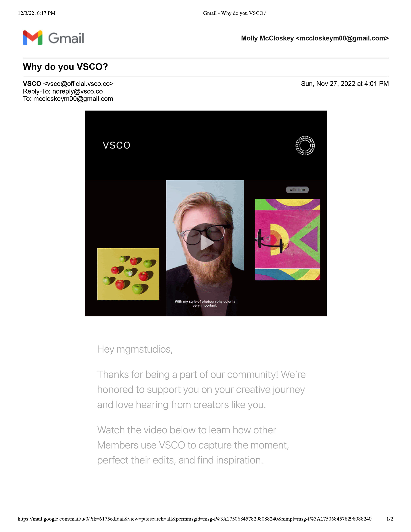The height and width of the screenshot is (532, 411).
Task: Click the Sun, Nov 27, 2022 timestamp
Action: click(345, 84)
